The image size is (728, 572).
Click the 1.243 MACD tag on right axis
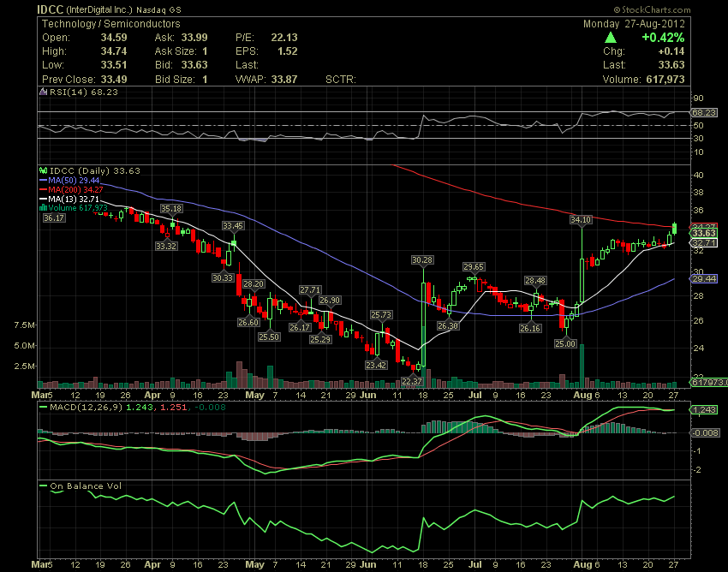point(704,410)
